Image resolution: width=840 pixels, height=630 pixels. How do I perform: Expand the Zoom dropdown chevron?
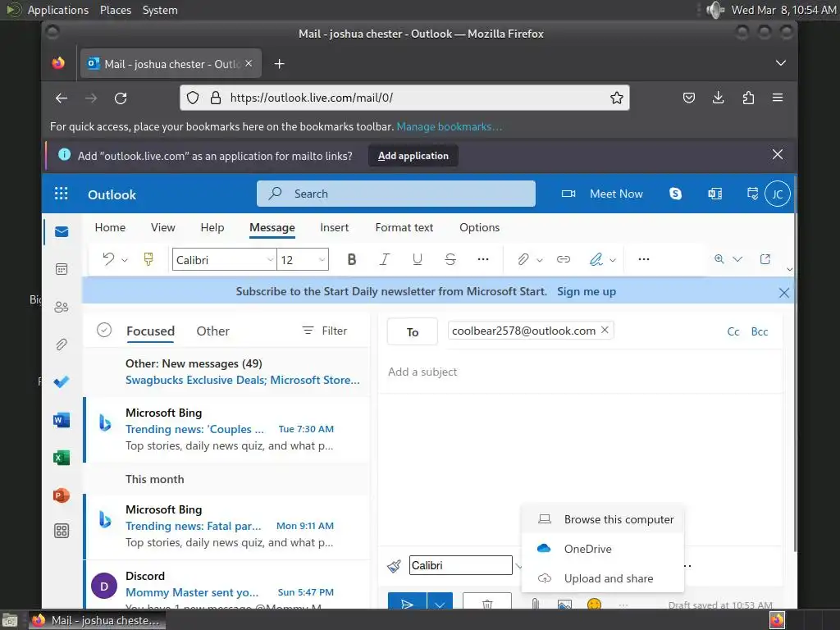737,259
